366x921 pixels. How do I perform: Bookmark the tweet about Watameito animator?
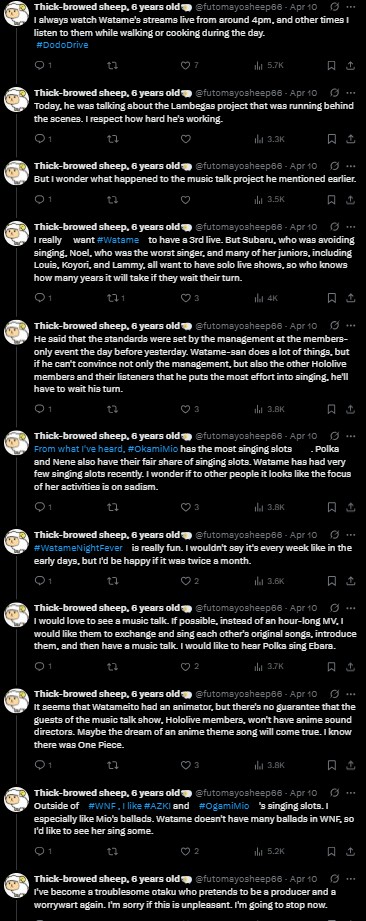[332, 765]
